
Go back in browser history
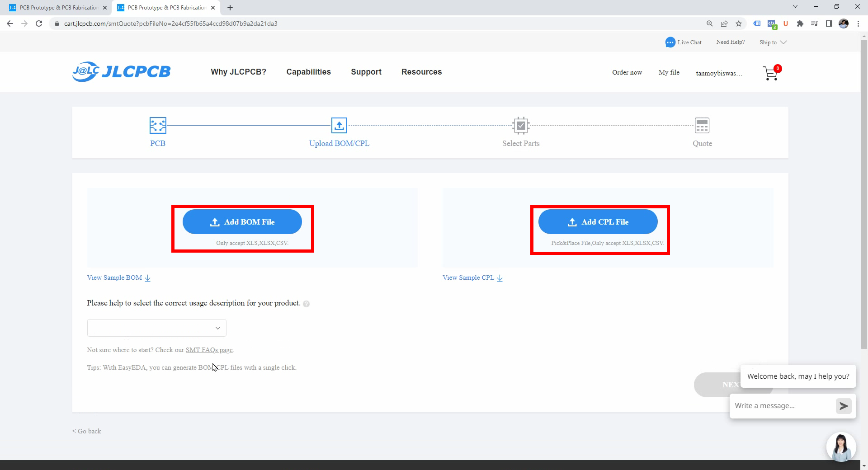click(x=10, y=23)
